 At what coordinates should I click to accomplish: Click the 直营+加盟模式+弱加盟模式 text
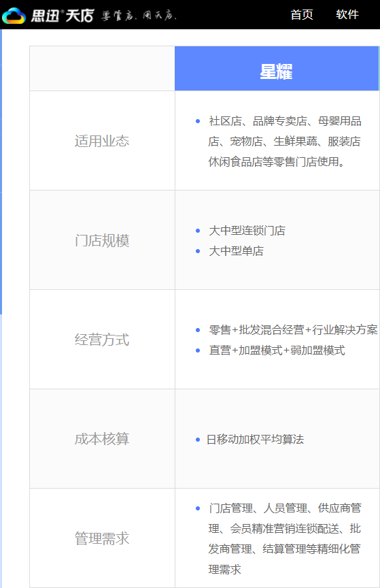click(x=277, y=350)
